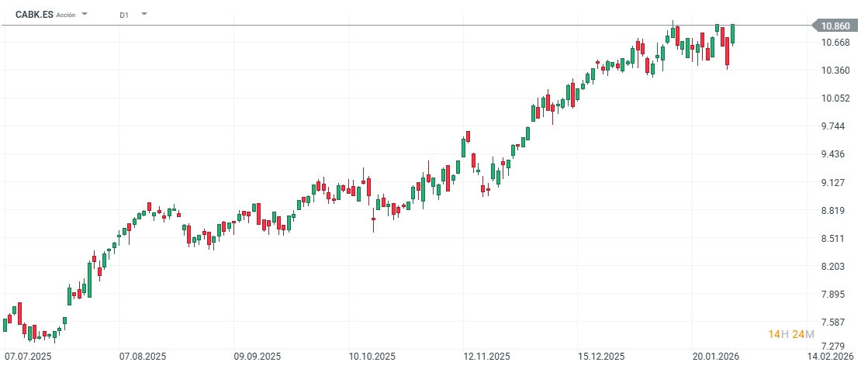Click the 10.668 price scale label
The image size is (868, 369).
(x=835, y=42)
